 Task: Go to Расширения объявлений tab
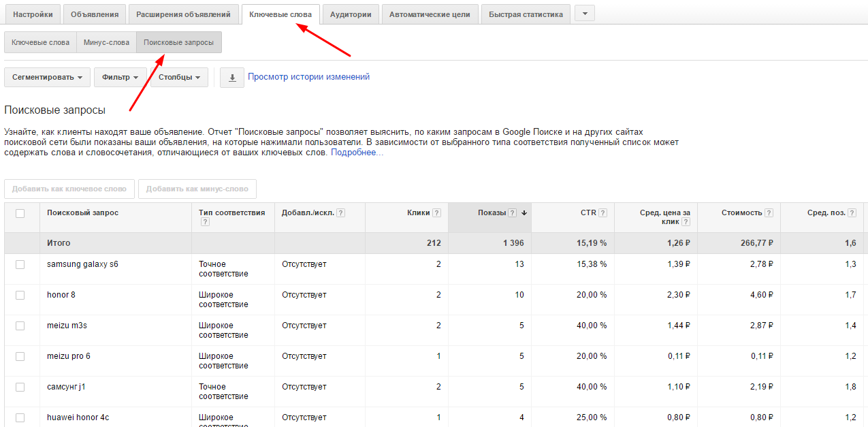tap(184, 14)
